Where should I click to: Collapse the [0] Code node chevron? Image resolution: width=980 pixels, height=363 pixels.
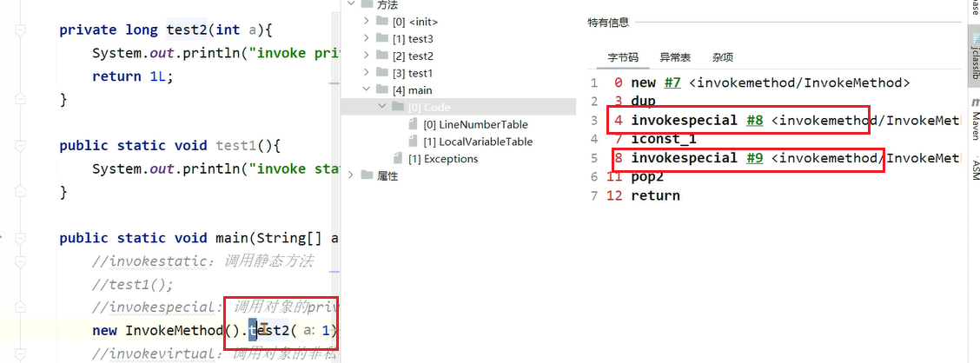382,107
